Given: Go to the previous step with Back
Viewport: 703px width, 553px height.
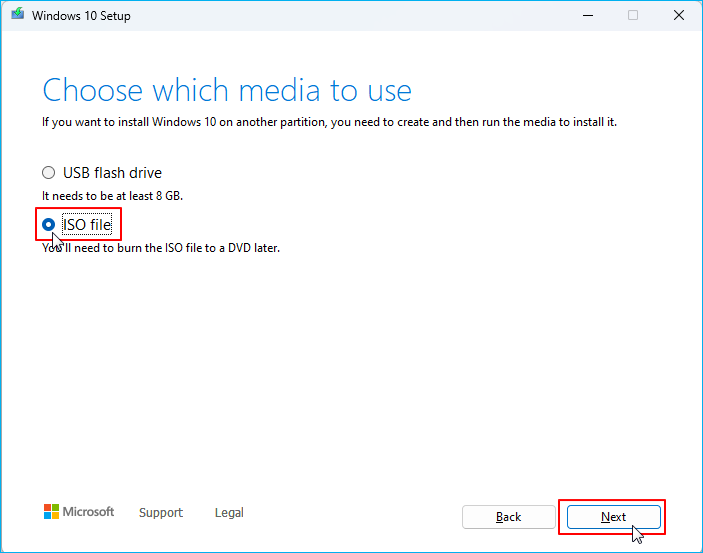Looking at the screenshot, I should [508, 517].
